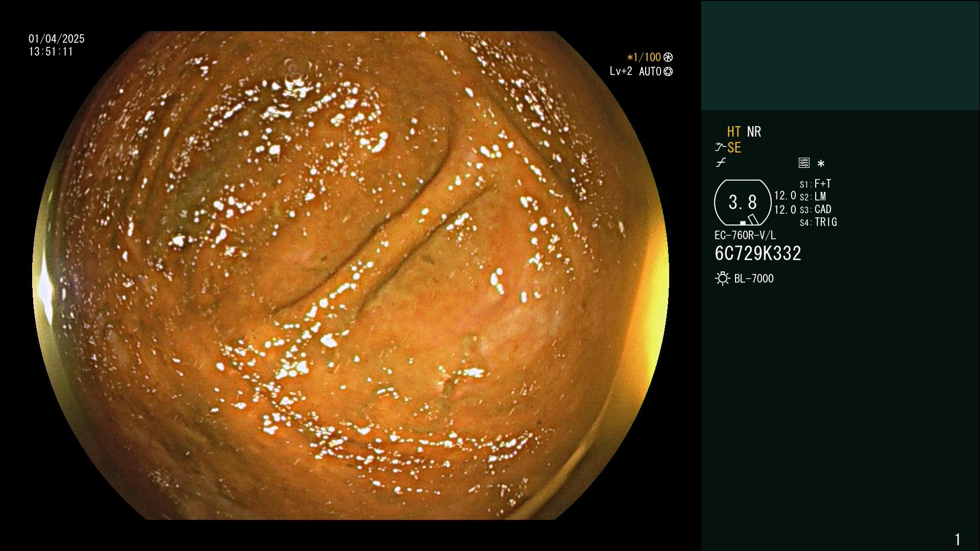Click the scope tip diagram showing 3.8
Screen dimensions: 980x551
click(743, 203)
